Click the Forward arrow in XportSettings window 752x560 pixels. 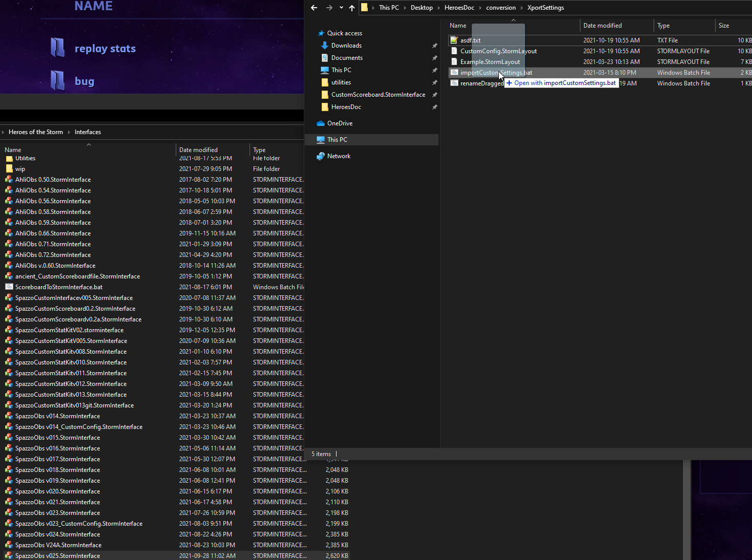[x=329, y=8]
